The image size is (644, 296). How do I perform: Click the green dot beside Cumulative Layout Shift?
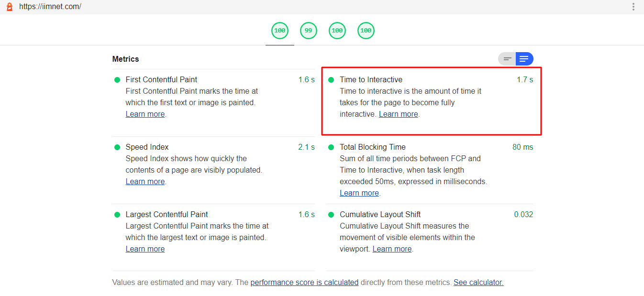[331, 215]
